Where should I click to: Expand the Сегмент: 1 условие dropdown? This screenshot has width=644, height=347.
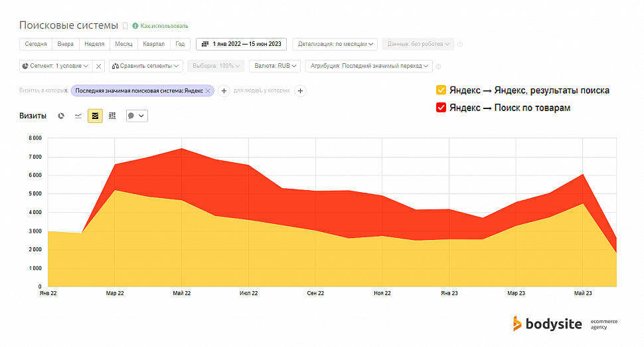(55, 66)
